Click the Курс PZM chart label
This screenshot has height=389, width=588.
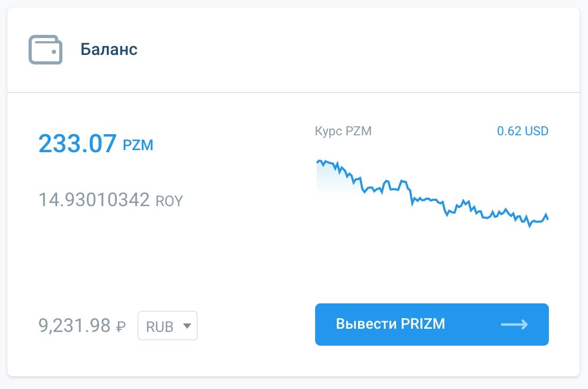pos(343,131)
